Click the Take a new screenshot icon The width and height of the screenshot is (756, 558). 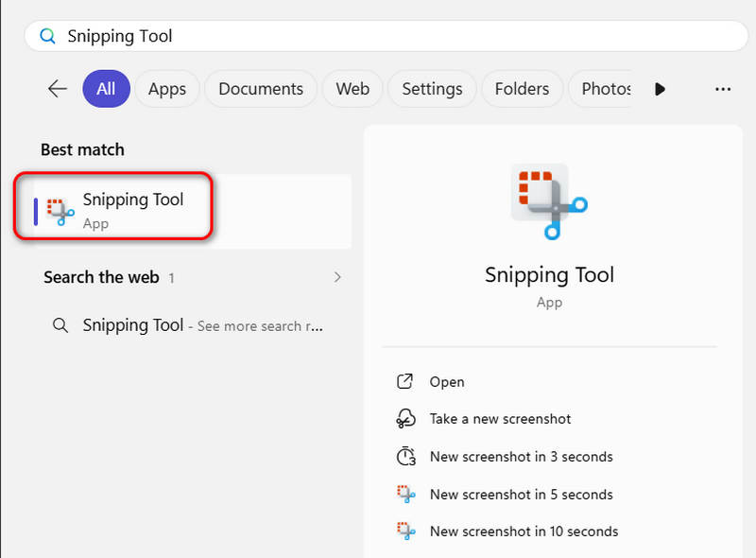[405, 418]
